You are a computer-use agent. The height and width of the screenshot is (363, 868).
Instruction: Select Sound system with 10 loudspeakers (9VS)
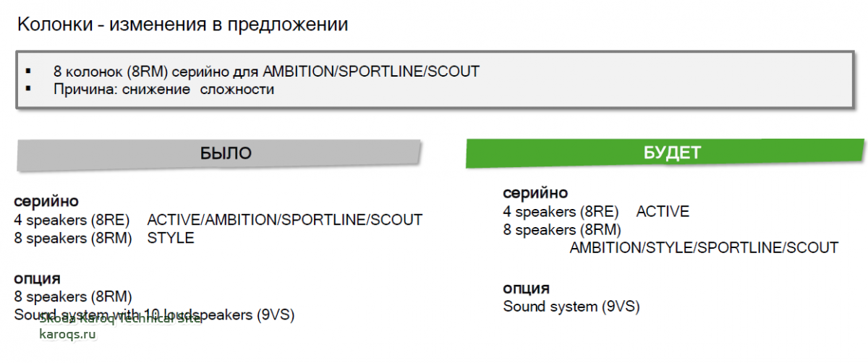point(155,315)
